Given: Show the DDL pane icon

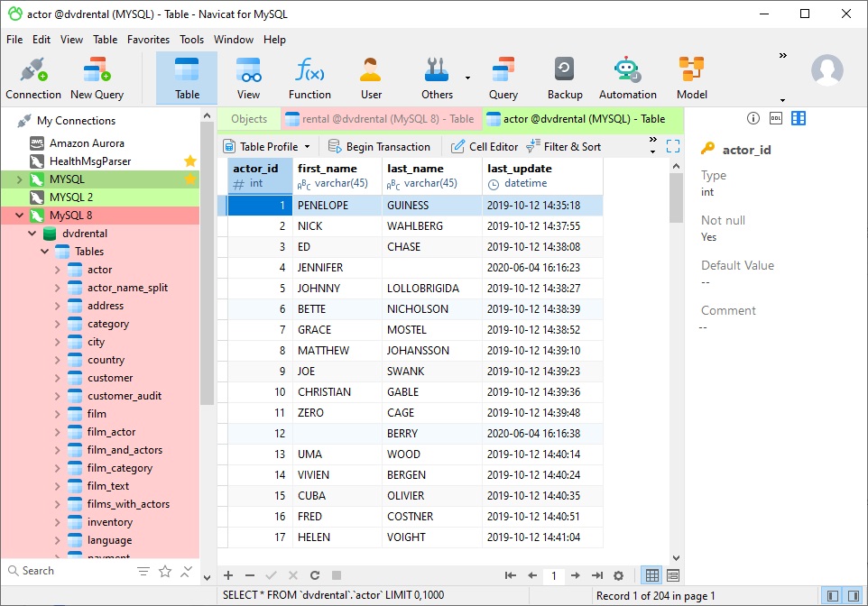Looking at the screenshot, I should click(x=776, y=118).
